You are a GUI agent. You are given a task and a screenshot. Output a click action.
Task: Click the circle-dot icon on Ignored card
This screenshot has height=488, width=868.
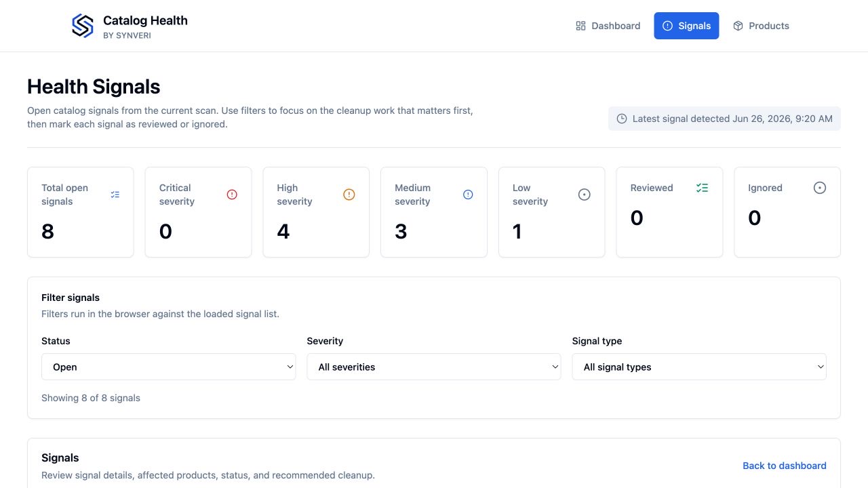tap(820, 188)
